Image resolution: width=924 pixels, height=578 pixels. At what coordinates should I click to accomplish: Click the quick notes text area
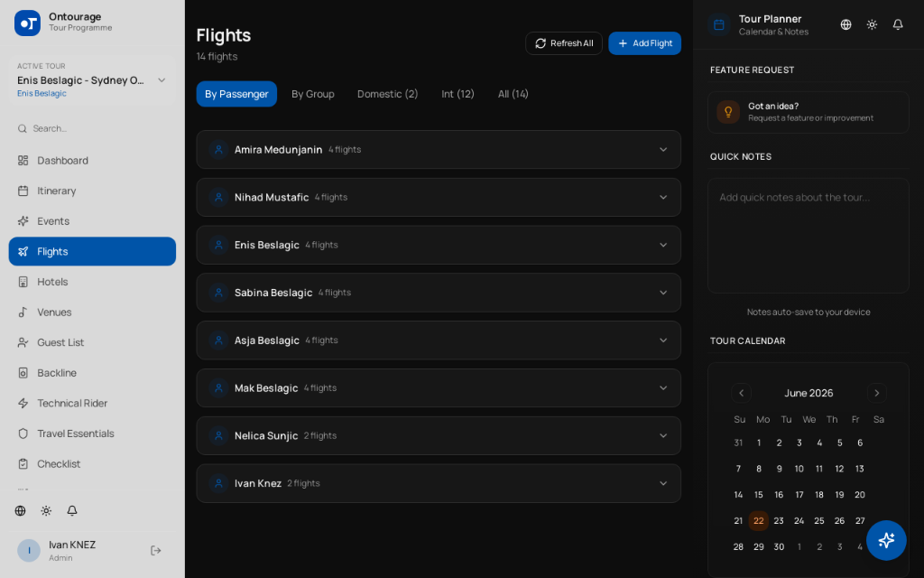808,236
